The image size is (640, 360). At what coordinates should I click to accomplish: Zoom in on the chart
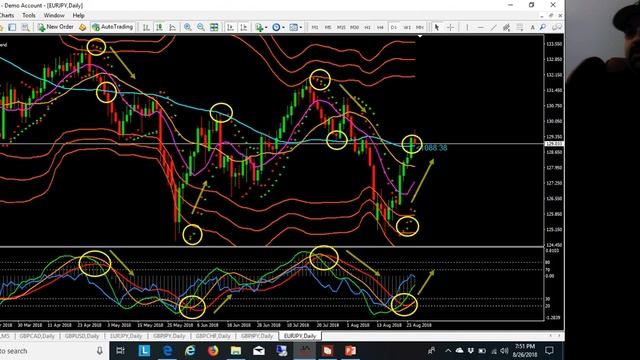tap(187, 27)
